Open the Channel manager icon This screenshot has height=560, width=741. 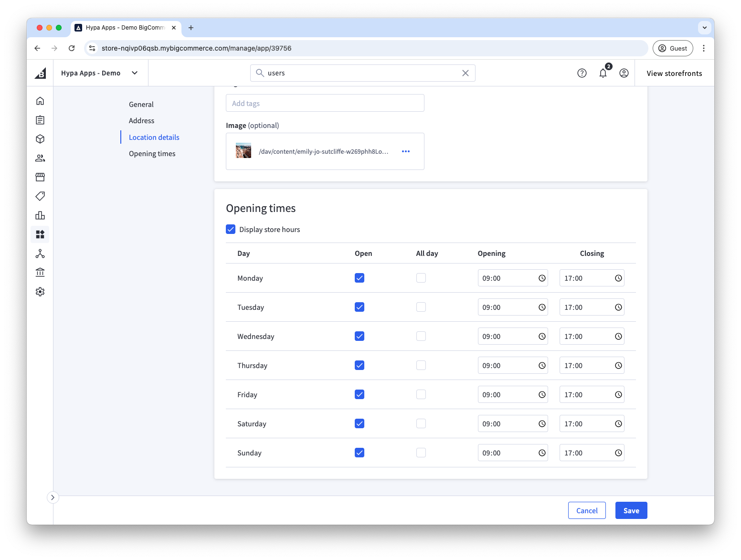[40, 254]
